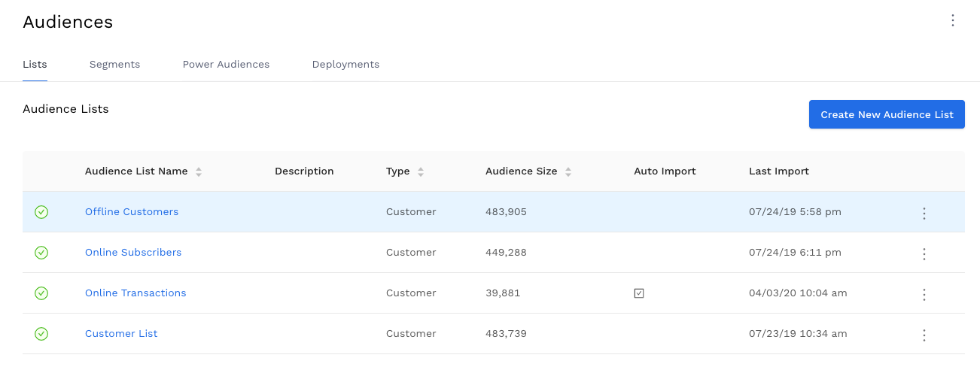Click the Online Subscribers audience size cell
Image resolution: width=980 pixels, height=370 pixels.
(506, 253)
